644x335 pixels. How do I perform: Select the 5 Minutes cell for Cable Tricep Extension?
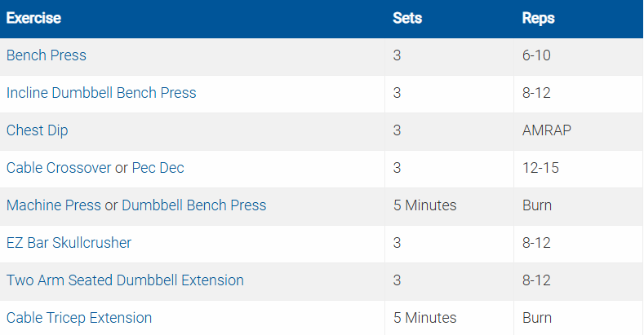point(424,318)
